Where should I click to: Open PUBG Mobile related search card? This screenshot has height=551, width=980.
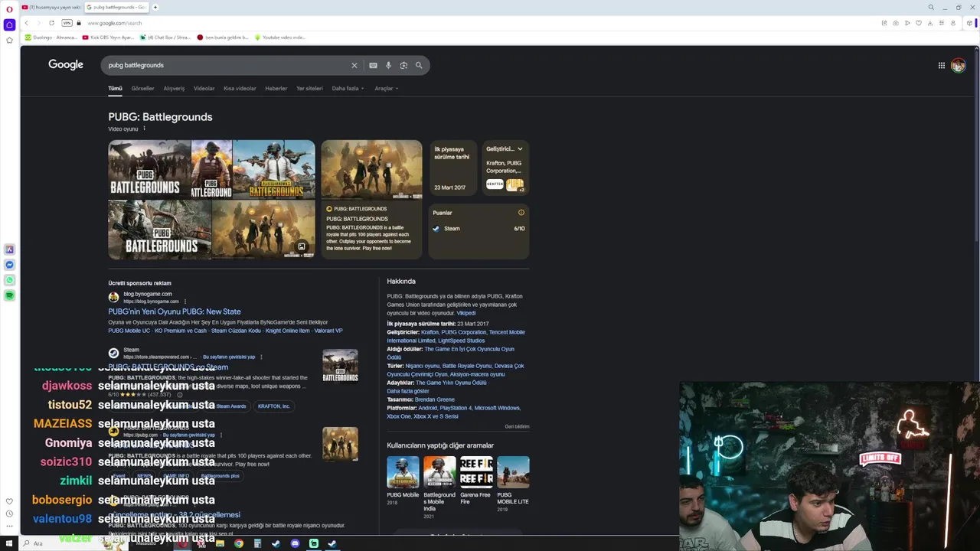pyautogui.click(x=403, y=480)
